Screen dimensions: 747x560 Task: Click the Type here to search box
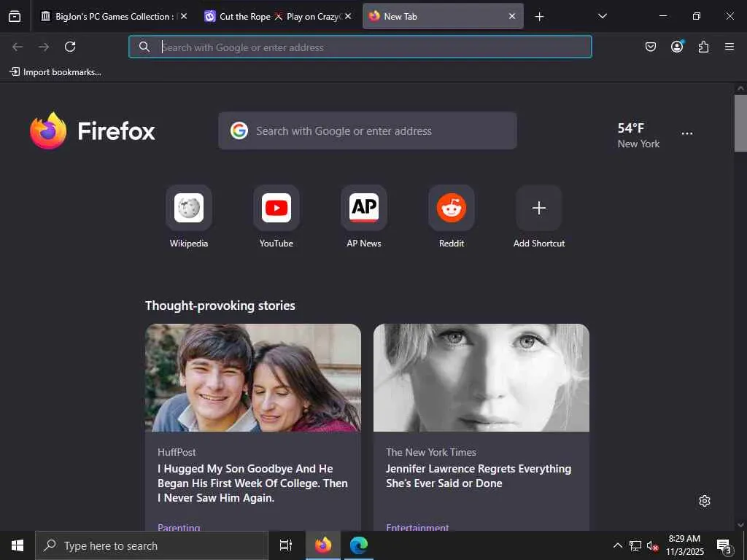[152, 545]
